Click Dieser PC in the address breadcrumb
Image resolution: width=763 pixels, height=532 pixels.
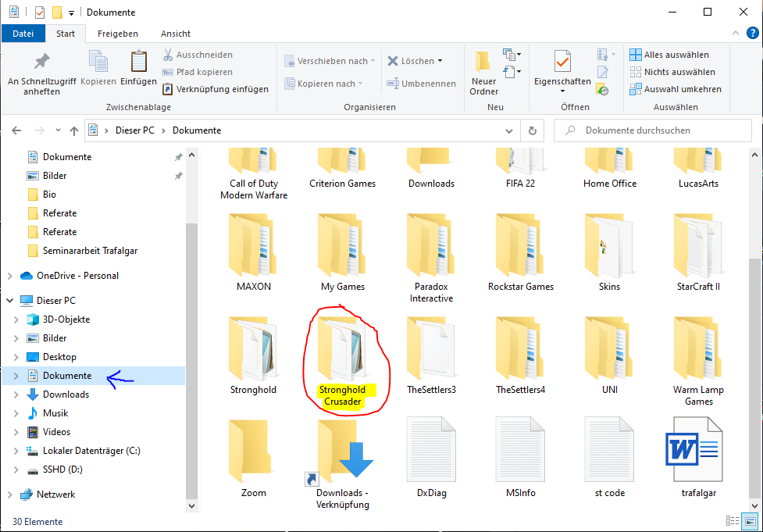click(135, 130)
